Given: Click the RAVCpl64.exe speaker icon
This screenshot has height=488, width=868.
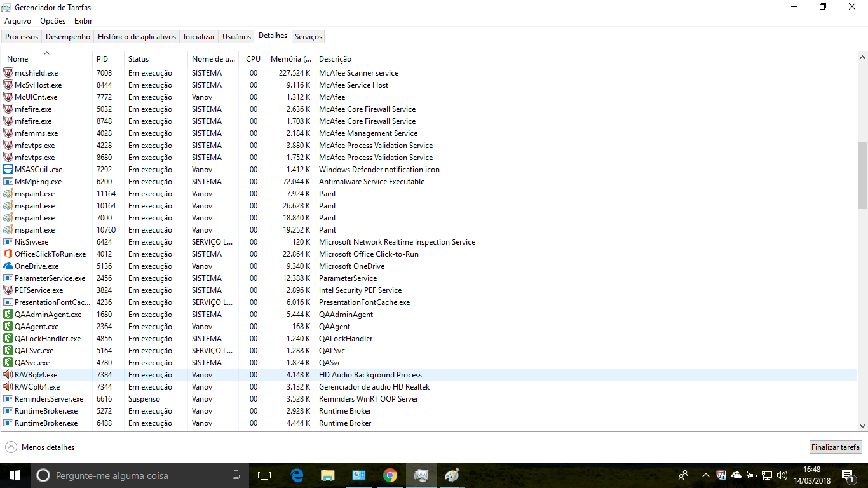Looking at the screenshot, I should [x=8, y=387].
